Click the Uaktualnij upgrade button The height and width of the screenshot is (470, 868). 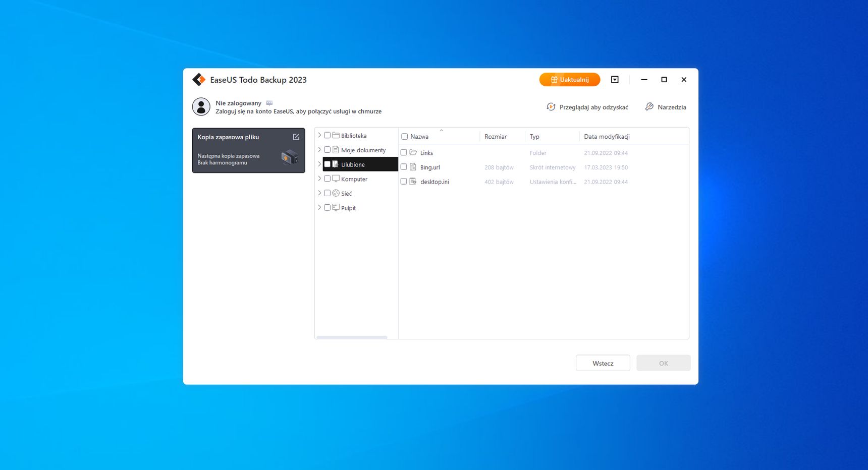(570, 80)
